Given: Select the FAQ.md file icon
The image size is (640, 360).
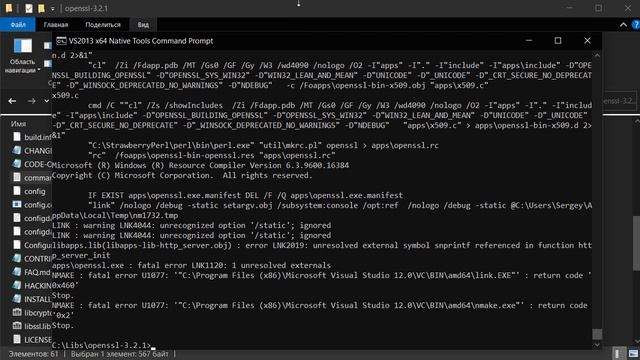Looking at the screenshot, I should click(x=17, y=272).
